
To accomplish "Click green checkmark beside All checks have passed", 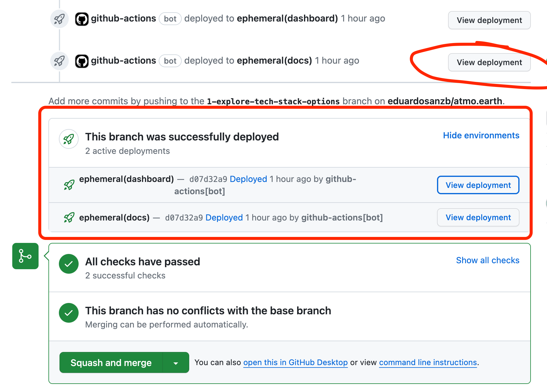I will tap(69, 264).
